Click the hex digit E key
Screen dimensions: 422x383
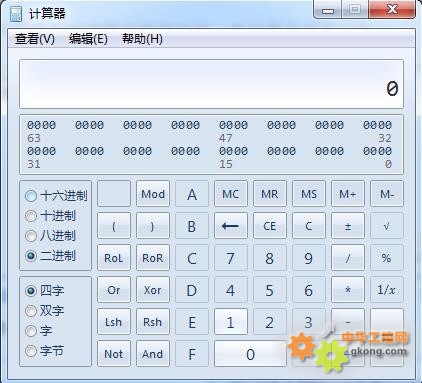(x=192, y=322)
